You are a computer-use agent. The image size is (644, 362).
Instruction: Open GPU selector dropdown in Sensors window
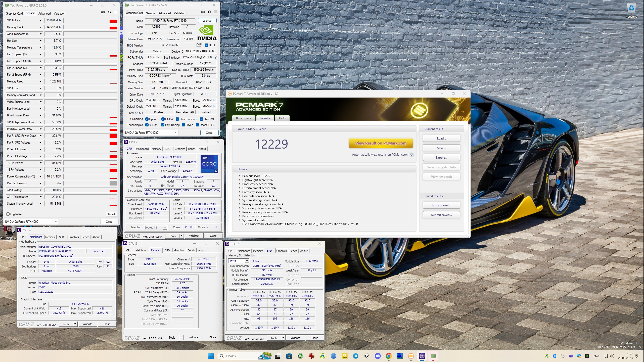tap(31, 222)
